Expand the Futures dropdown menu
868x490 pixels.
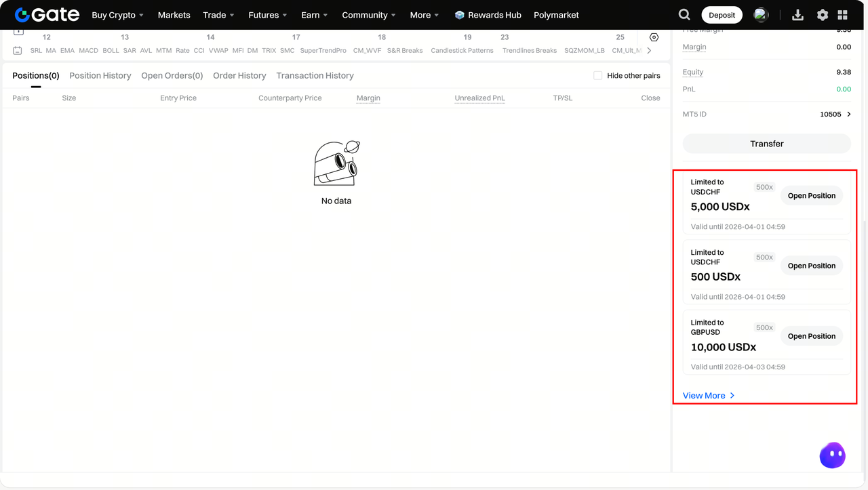267,15
